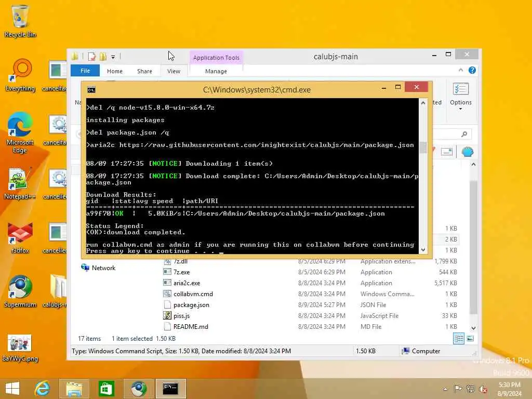The height and width of the screenshot is (399, 532).
Task: Open the View ribbon tab
Action: click(174, 71)
